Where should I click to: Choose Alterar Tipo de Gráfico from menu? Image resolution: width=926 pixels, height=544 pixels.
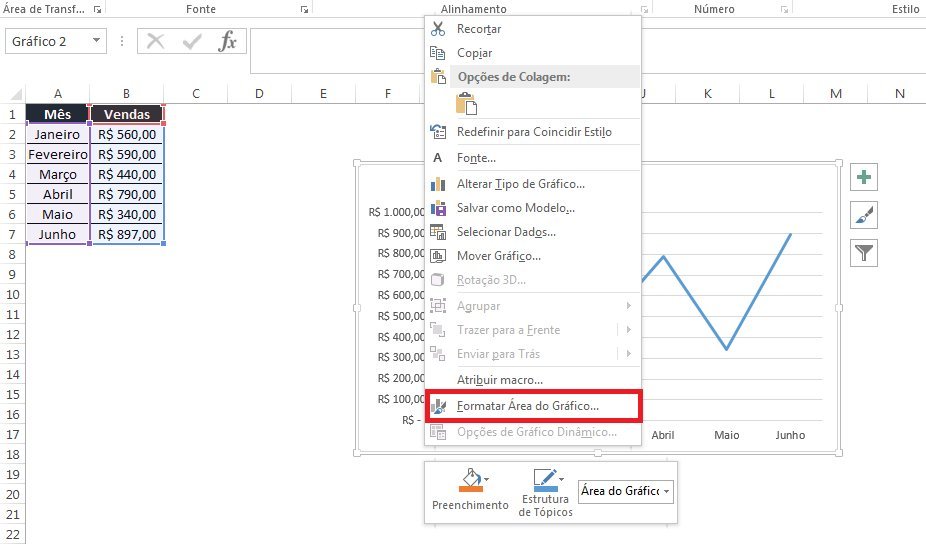[x=520, y=184]
